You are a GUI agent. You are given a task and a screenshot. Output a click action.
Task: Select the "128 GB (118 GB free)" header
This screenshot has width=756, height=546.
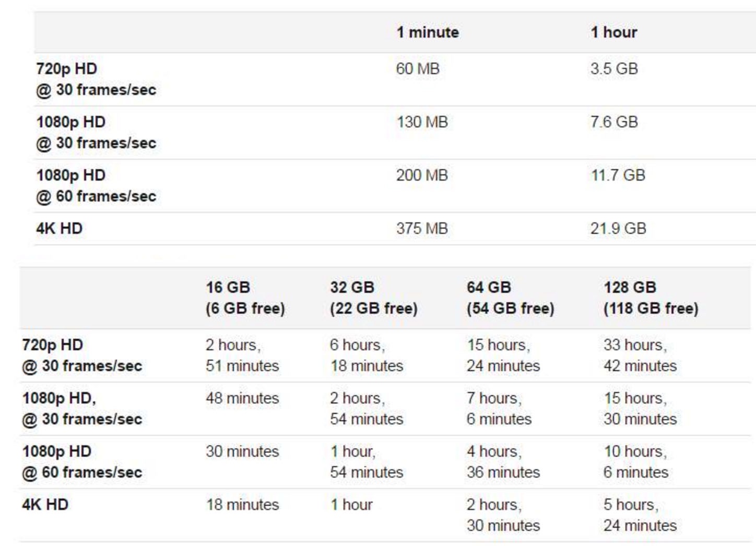coord(651,298)
